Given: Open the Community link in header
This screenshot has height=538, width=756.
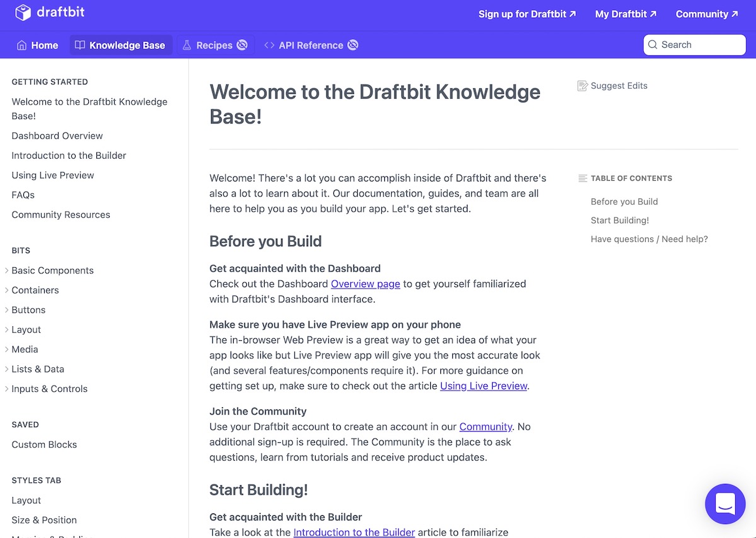Looking at the screenshot, I should pyautogui.click(x=707, y=14).
